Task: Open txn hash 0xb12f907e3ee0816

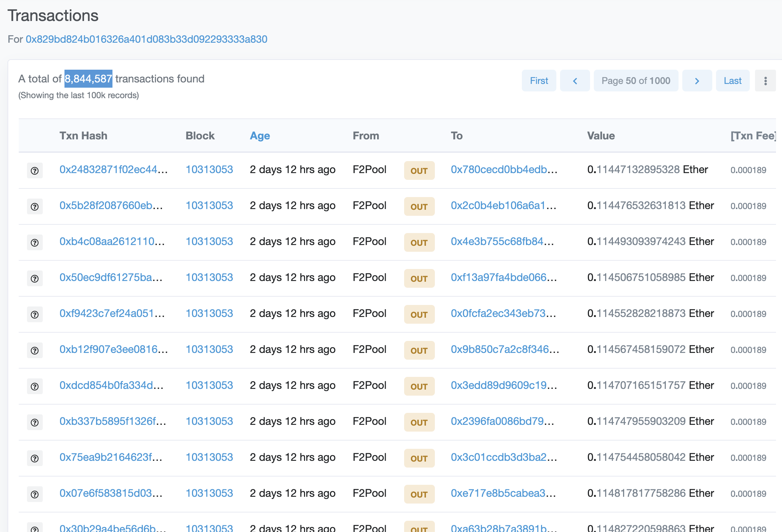Action: click(x=114, y=349)
